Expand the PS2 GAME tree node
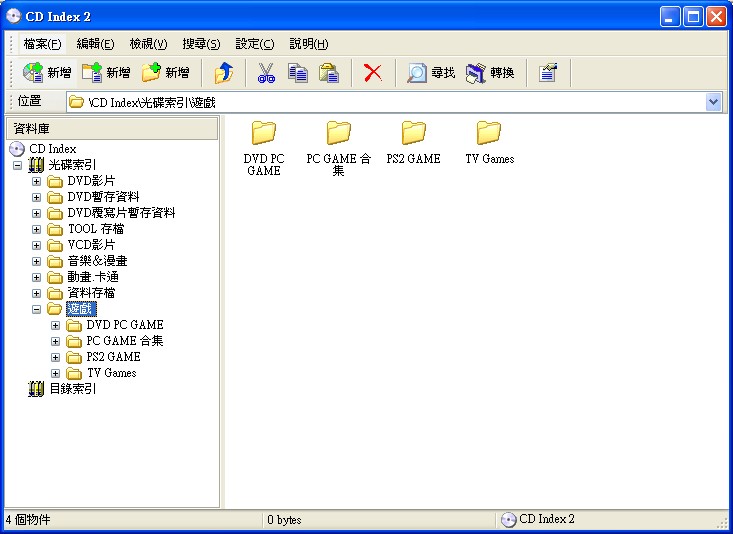Viewport: 733px width, 534px height. (56, 357)
